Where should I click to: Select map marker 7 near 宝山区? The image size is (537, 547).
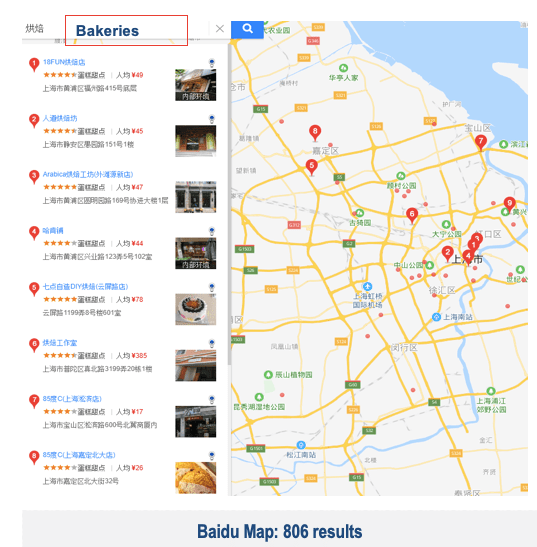[x=481, y=143]
